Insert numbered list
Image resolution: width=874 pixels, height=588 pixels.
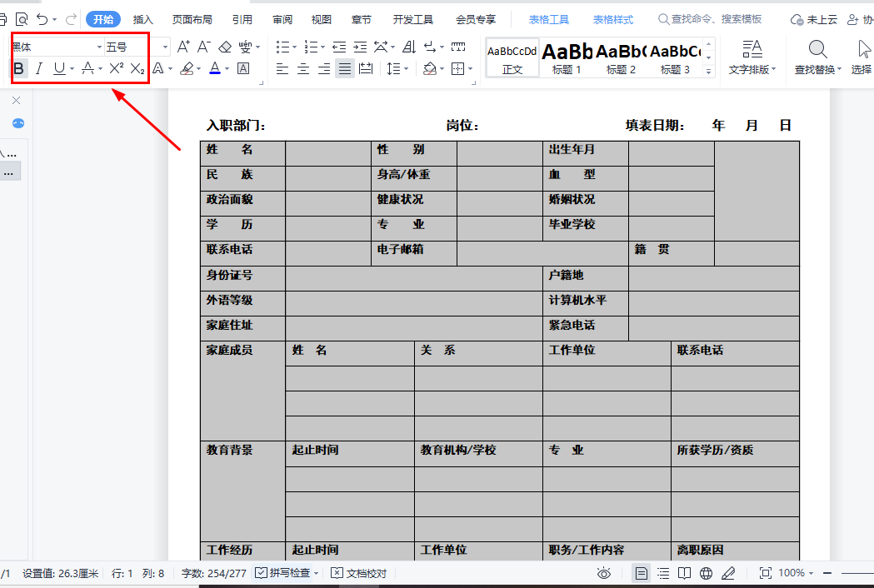(x=311, y=47)
